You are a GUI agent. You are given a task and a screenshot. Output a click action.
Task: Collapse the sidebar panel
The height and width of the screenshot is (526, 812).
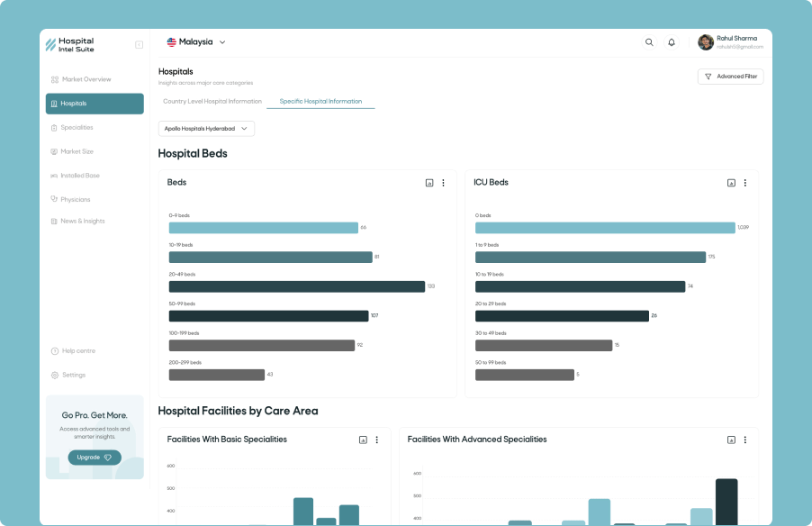coord(139,44)
